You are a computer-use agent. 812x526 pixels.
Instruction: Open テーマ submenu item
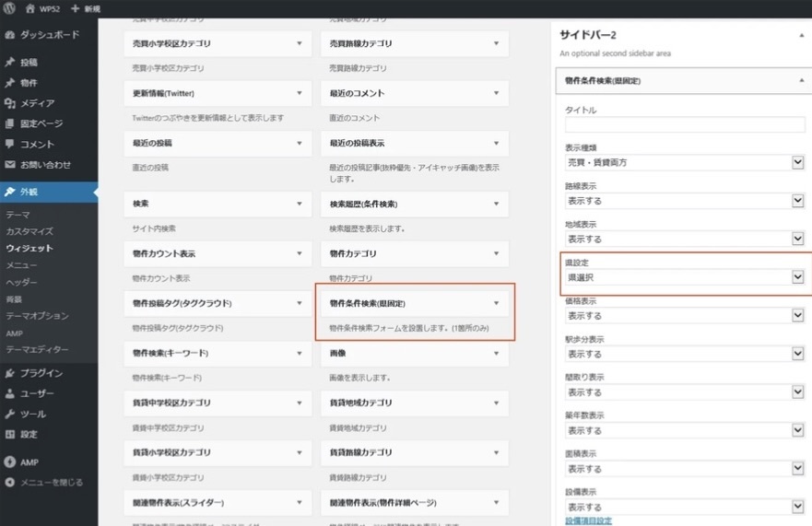coord(18,215)
